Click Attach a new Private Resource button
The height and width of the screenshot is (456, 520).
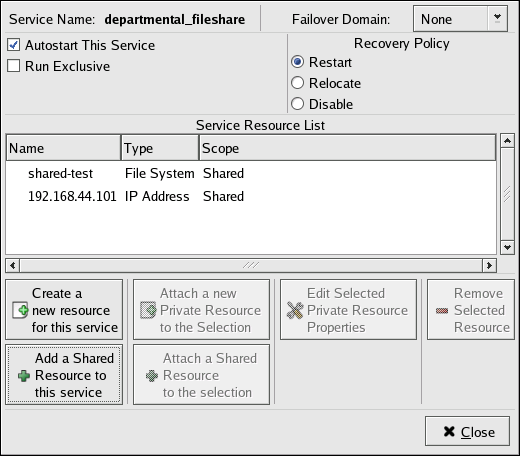click(201, 310)
